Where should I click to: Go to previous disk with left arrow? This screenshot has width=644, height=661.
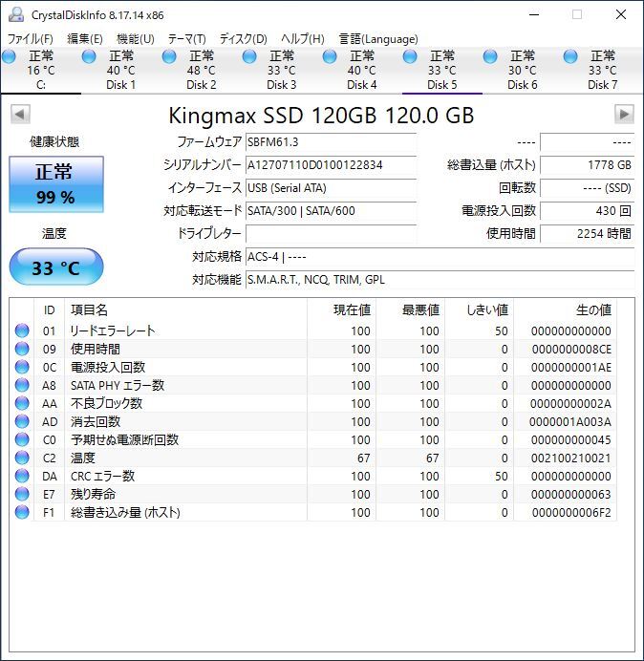coord(20,115)
